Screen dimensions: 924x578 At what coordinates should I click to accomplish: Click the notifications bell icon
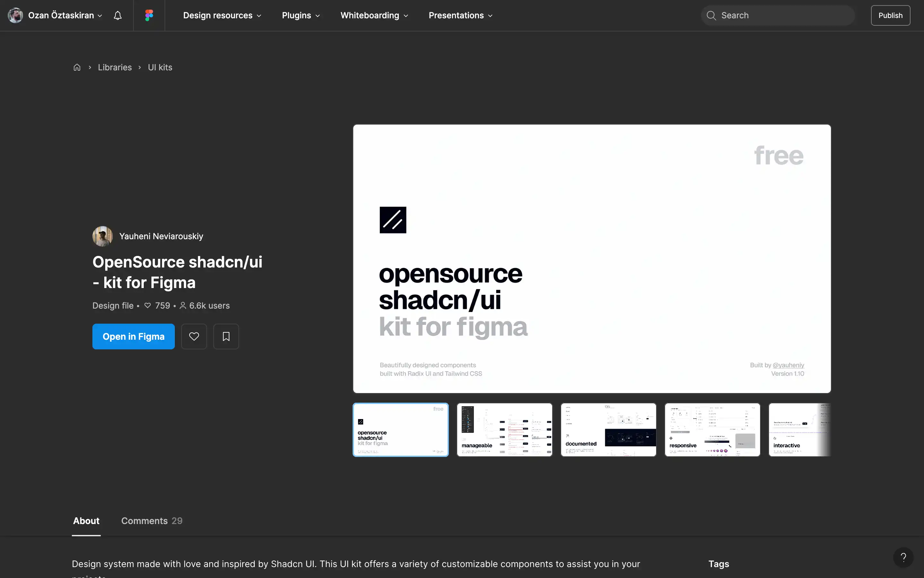click(x=118, y=15)
